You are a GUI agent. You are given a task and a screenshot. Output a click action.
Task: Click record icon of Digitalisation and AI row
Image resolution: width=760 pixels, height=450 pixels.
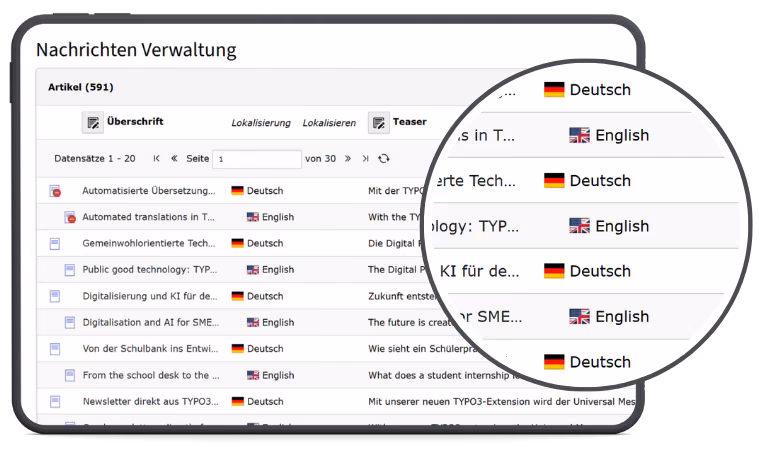click(x=70, y=322)
